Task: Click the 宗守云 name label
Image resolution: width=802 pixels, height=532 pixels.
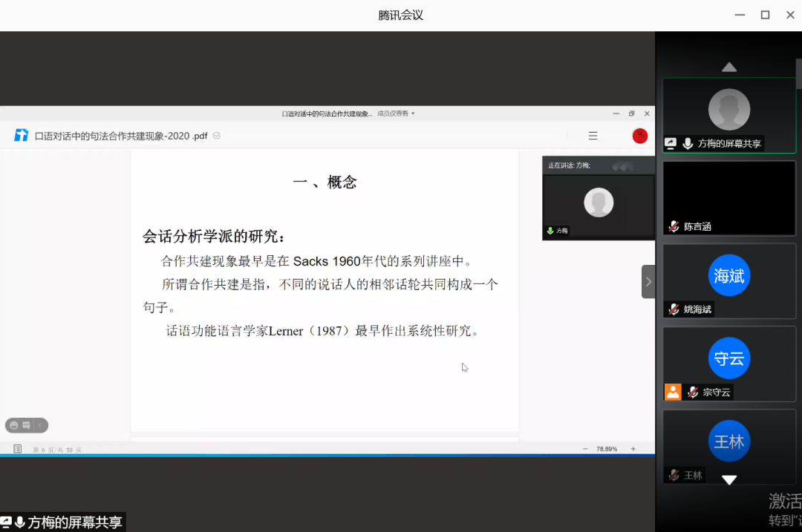Action: click(x=717, y=392)
